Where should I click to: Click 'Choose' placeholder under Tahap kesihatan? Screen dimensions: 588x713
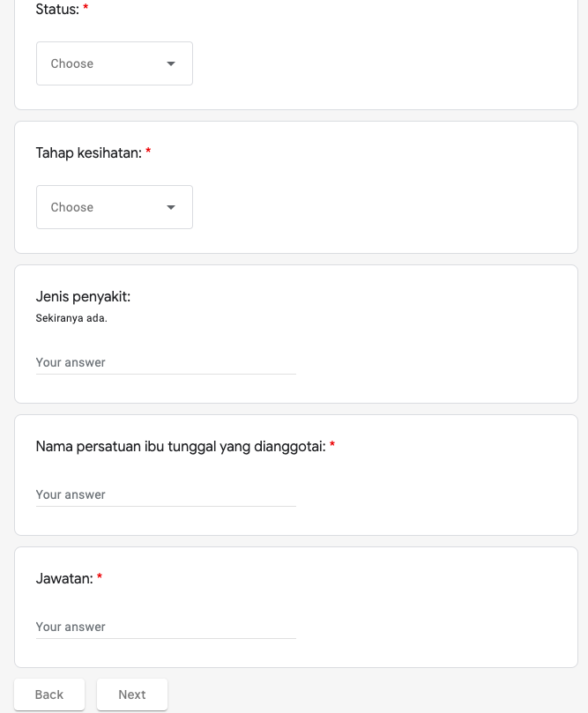point(72,207)
